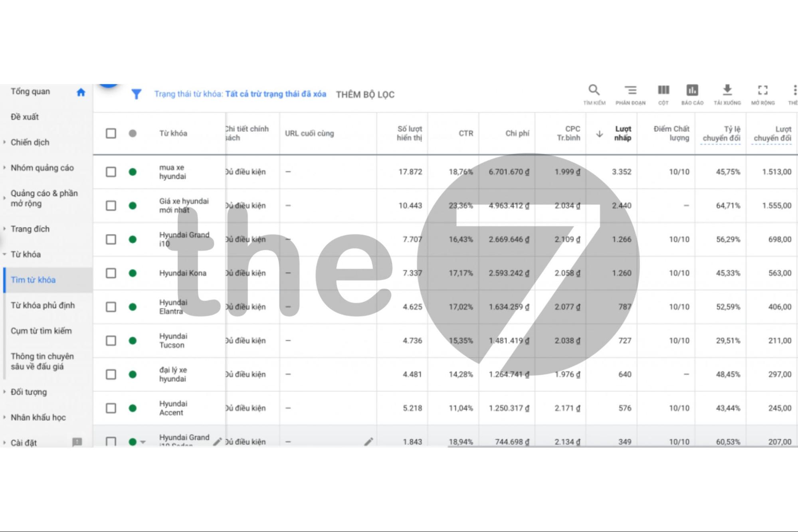Click the Tải xuống download icon
Screen dimensions: 798x532
(x=727, y=90)
